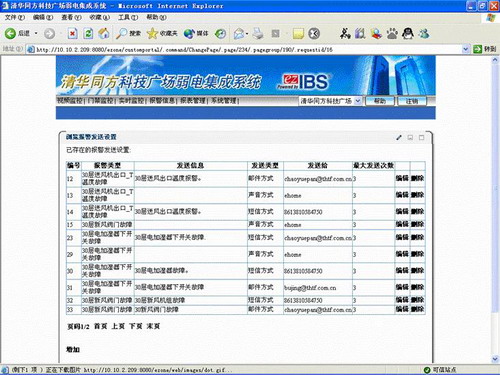Click the 注销 logout button
Image resolution: width=500 pixels, height=375 pixels.
pos(412,101)
